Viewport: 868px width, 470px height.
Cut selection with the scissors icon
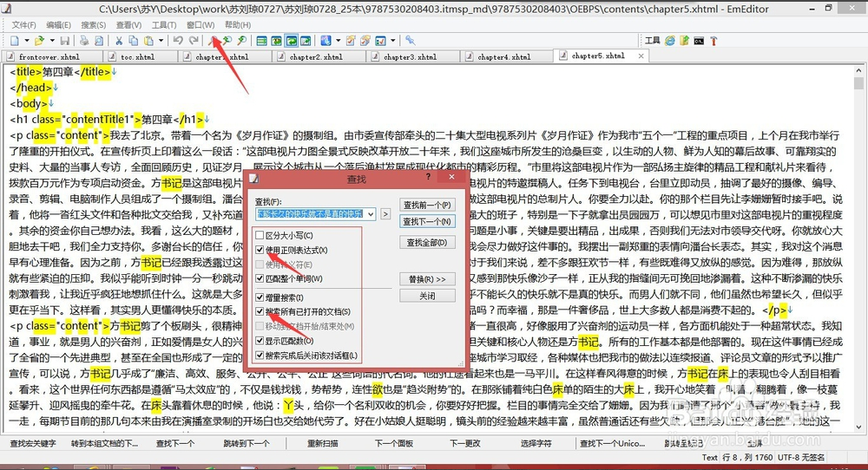pos(118,41)
